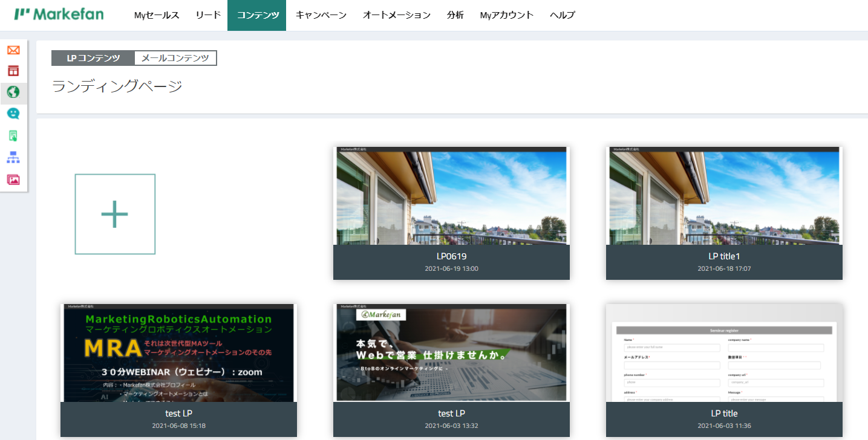Open the Webで営業 test LP thumbnail

[x=451, y=353]
